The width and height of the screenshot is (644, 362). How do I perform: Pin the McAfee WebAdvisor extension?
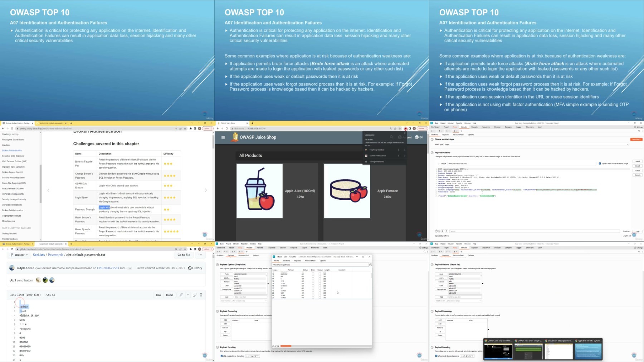click(x=399, y=155)
